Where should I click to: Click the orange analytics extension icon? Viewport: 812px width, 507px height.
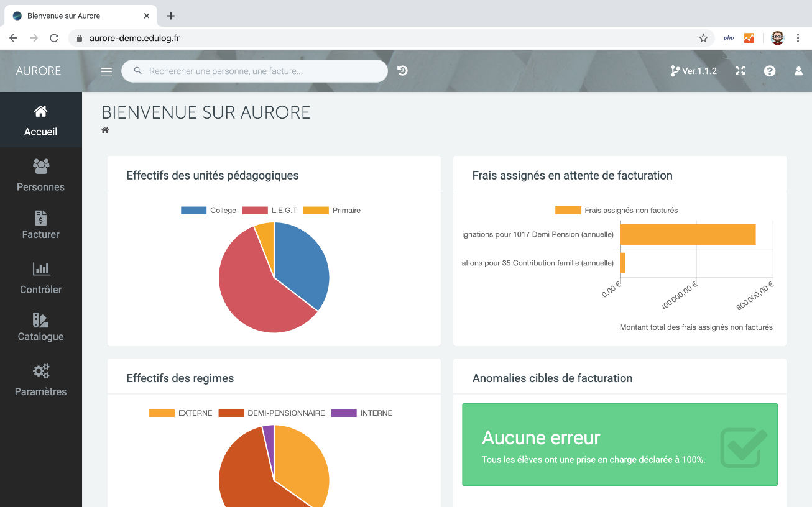(749, 38)
